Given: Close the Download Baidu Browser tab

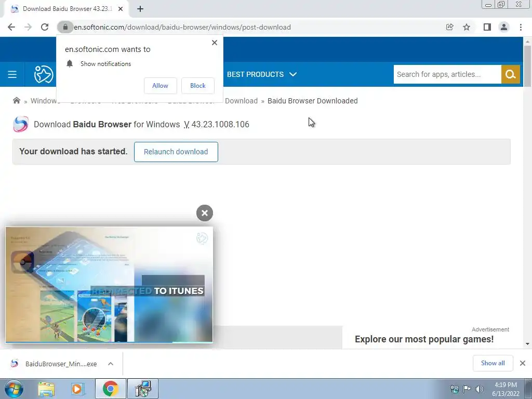Looking at the screenshot, I should (x=121, y=9).
